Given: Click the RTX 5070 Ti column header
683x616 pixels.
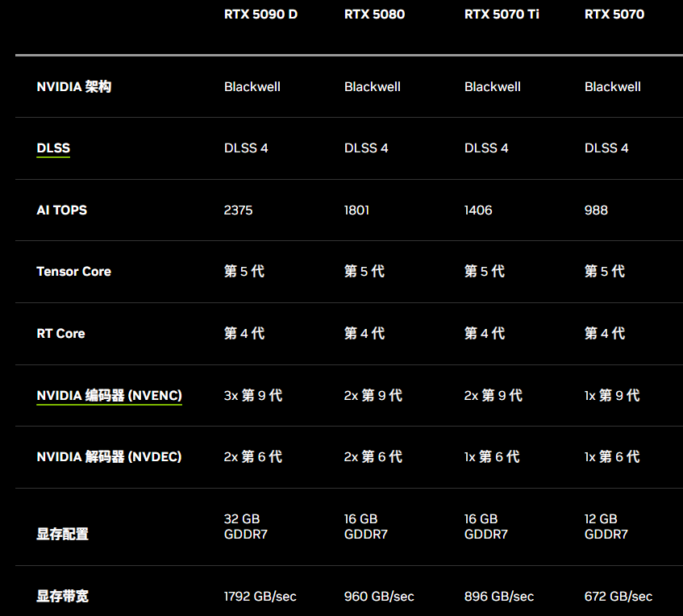Looking at the screenshot, I should tap(501, 14).
